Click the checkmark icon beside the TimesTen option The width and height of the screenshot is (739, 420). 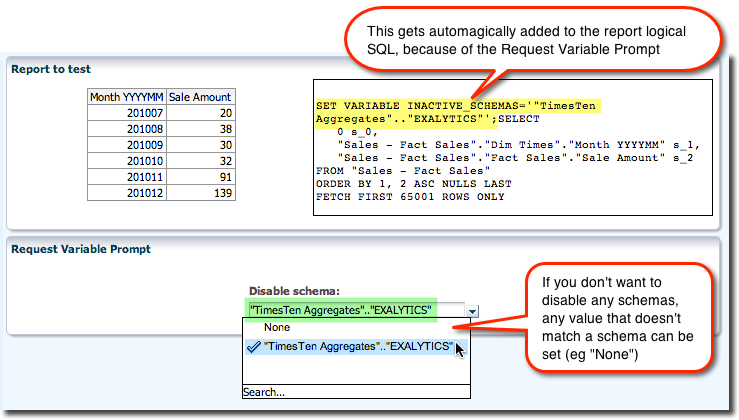(x=254, y=347)
